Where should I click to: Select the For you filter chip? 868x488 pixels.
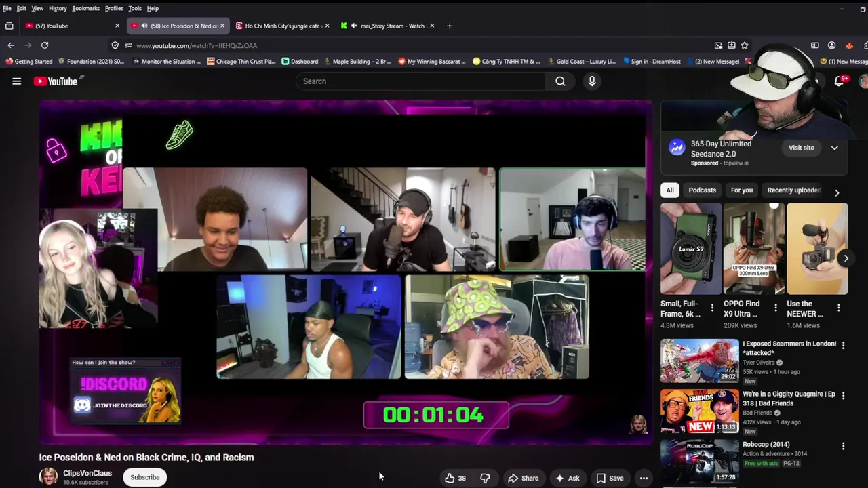coord(742,190)
